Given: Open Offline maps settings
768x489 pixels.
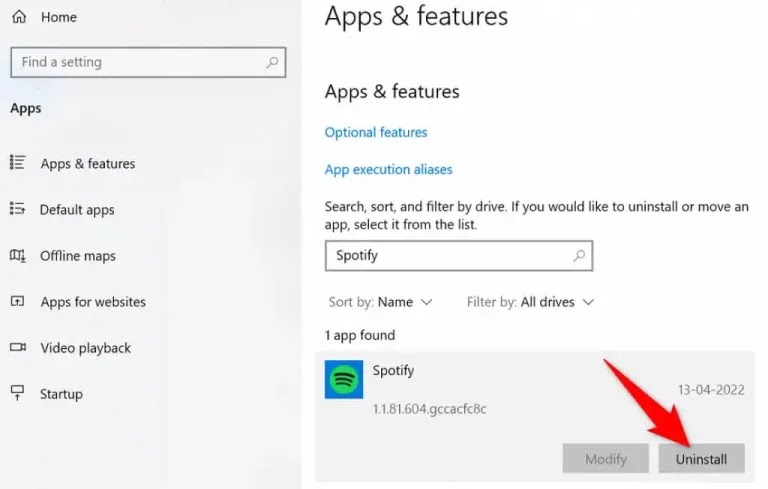Looking at the screenshot, I should [78, 256].
